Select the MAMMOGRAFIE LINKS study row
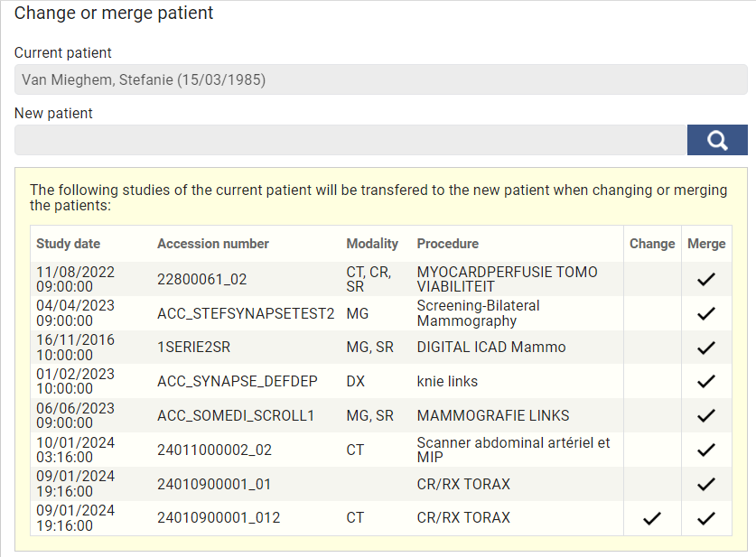 tap(493, 416)
